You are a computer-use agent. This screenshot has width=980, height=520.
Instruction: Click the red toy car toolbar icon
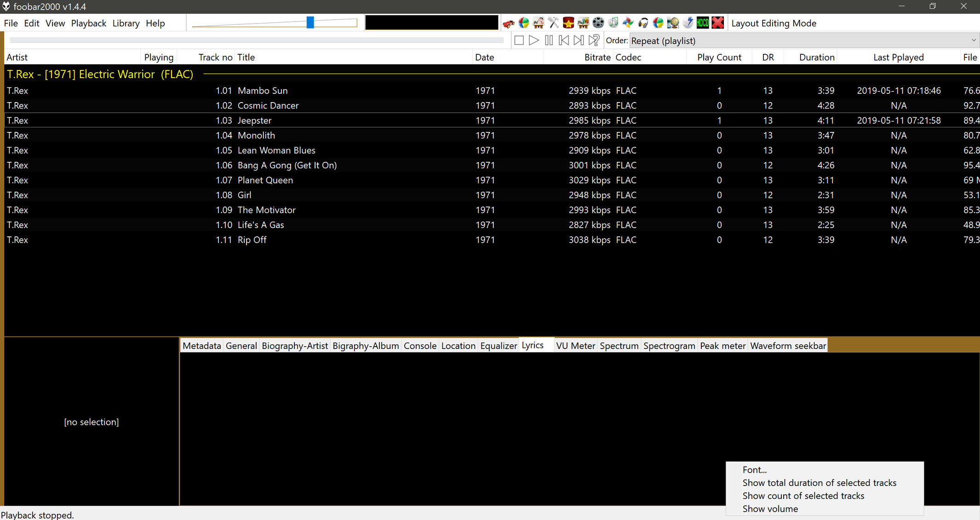[x=509, y=23]
